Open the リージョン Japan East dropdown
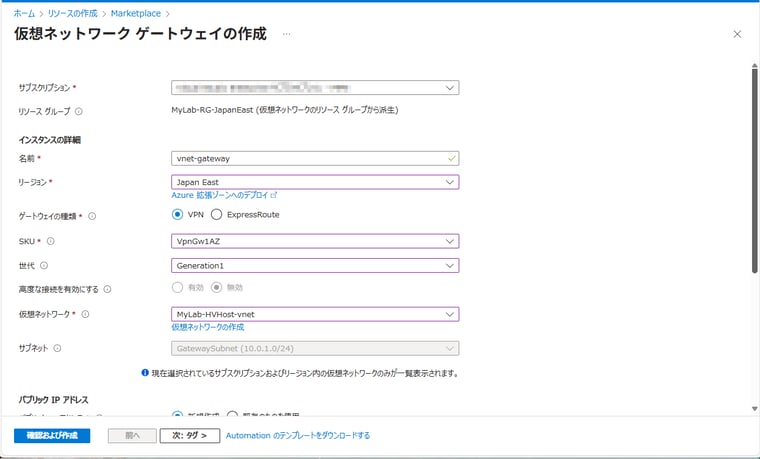The image size is (760, 459). 315,182
